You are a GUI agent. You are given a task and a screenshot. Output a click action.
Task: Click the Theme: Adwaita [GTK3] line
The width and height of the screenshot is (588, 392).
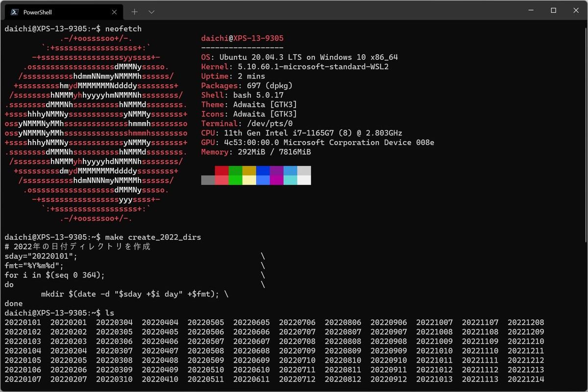coord(249,104)
